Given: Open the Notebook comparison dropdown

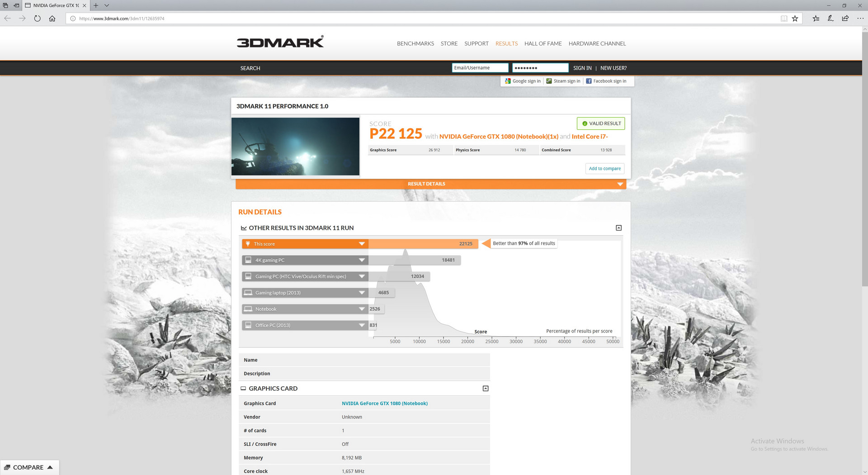Looking at the screenshot, I should point(362,309).
